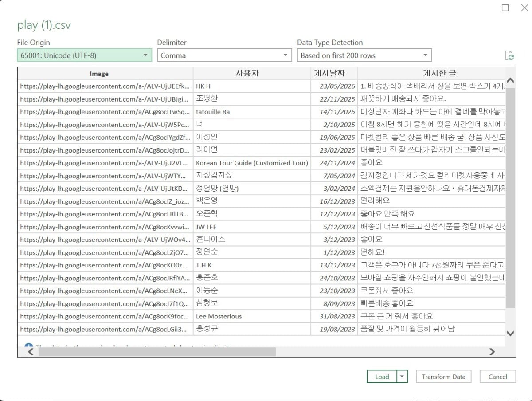Click the 백은영 user cell
This screenshot has height=401, width=532.
click(x=252, y=201)
